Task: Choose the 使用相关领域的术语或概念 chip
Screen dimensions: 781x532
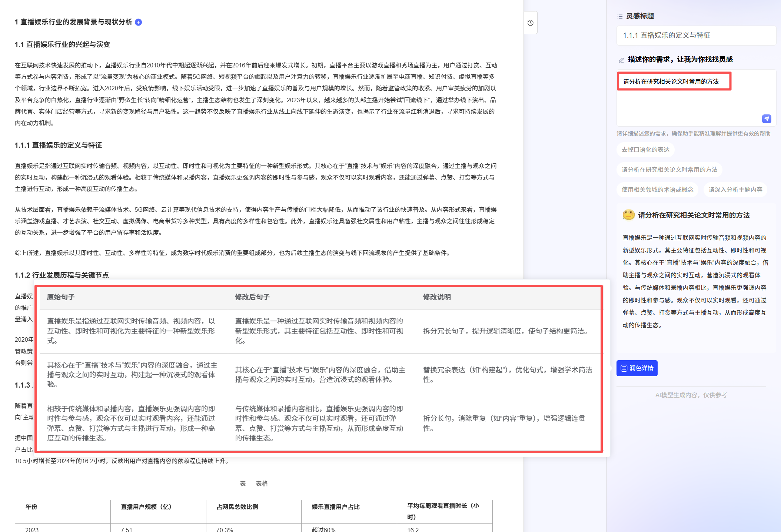Action: pyautogui.click(x=657, y=190)
